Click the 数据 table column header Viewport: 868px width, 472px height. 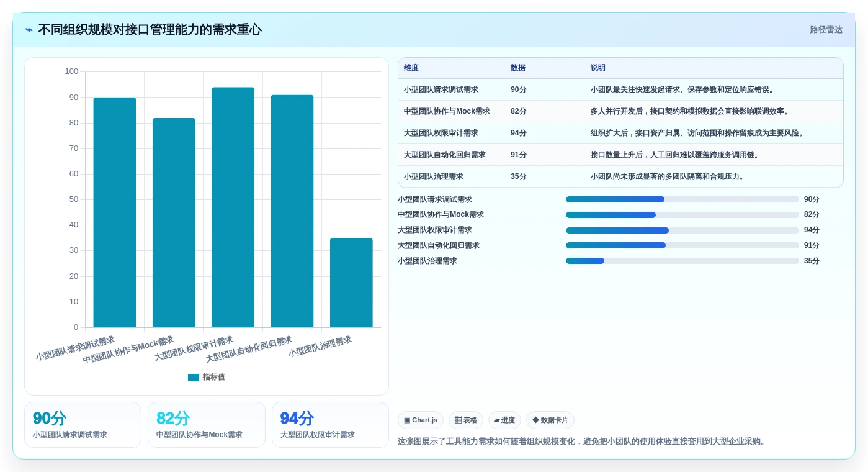tap(518, 68)
